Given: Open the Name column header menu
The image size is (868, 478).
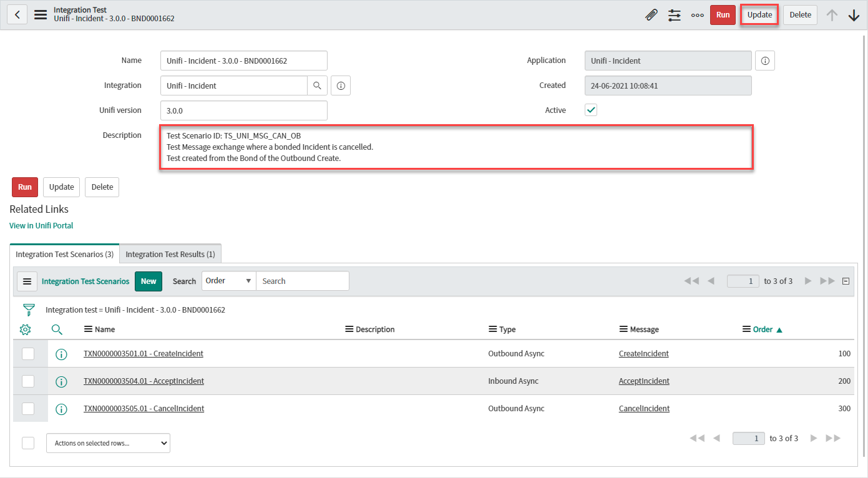Looking at the screenshot, I should [x=88, y=329].
